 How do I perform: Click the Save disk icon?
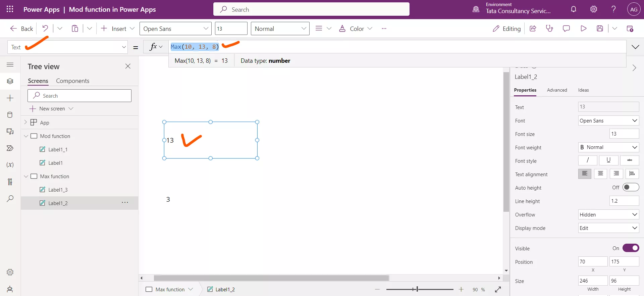click(x=600, y=29)
